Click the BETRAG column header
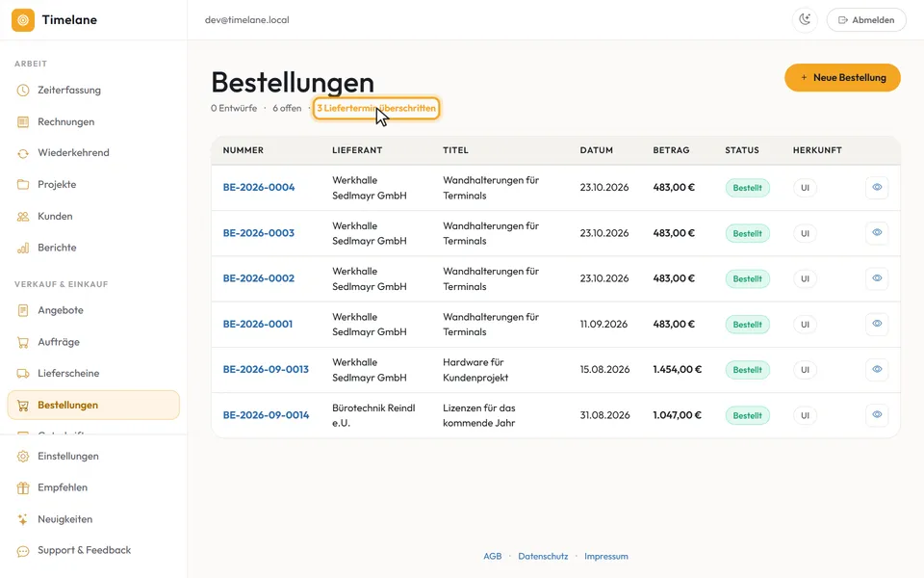The width and height of the screenshot is (924, 578). (671, 150)
